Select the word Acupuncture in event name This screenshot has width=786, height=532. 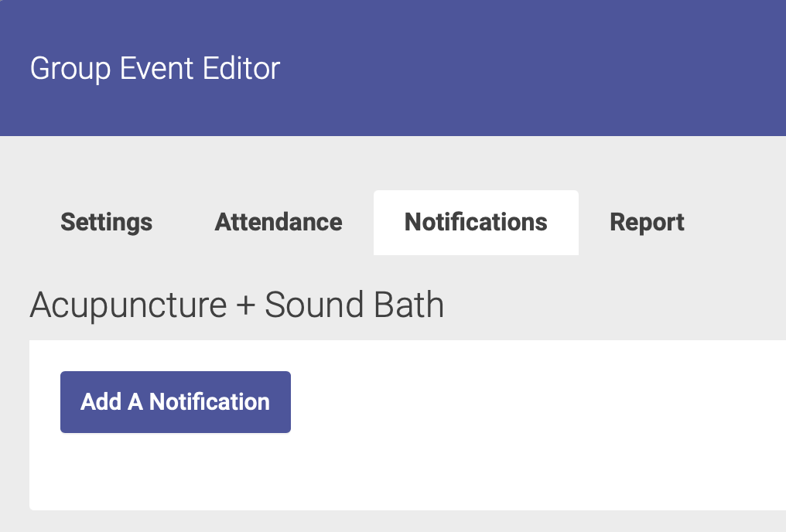[x=128, y=305]
